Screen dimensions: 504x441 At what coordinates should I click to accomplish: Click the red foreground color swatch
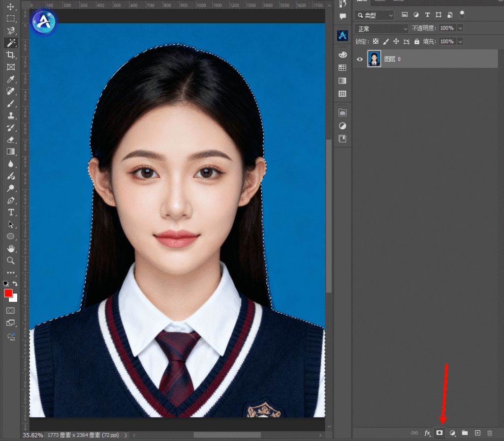pos(8,293)
